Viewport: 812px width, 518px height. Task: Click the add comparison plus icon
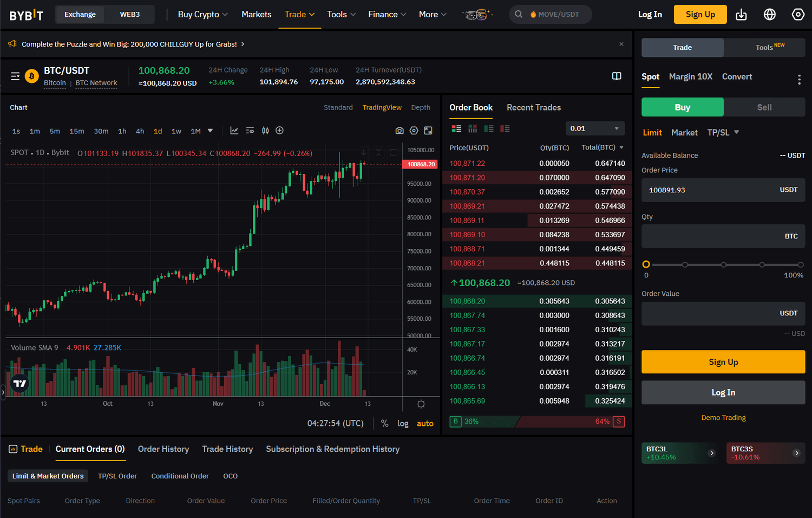point(279,131)
